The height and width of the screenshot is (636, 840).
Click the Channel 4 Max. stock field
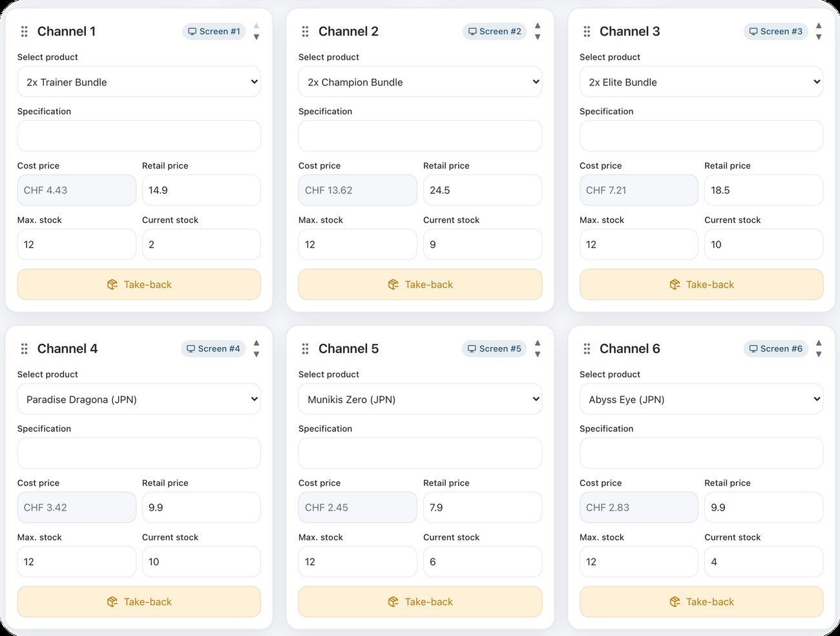click(77, 562)
